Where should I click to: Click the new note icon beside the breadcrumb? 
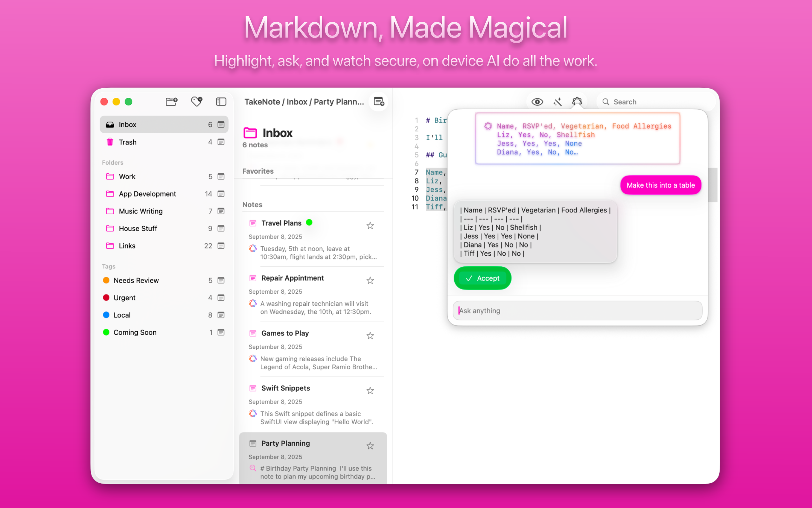379,102
